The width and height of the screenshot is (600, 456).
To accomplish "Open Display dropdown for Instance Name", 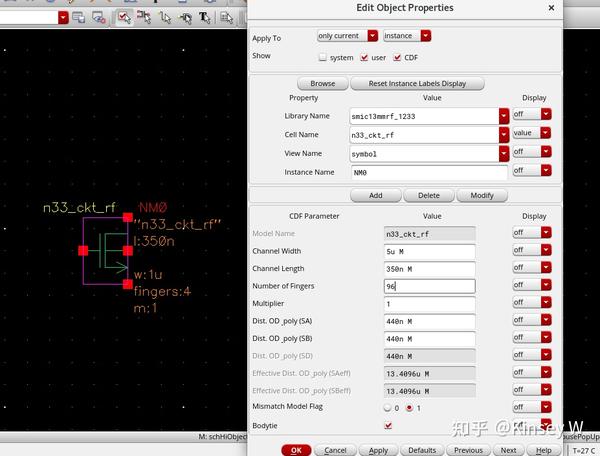I will click(532, 170).
